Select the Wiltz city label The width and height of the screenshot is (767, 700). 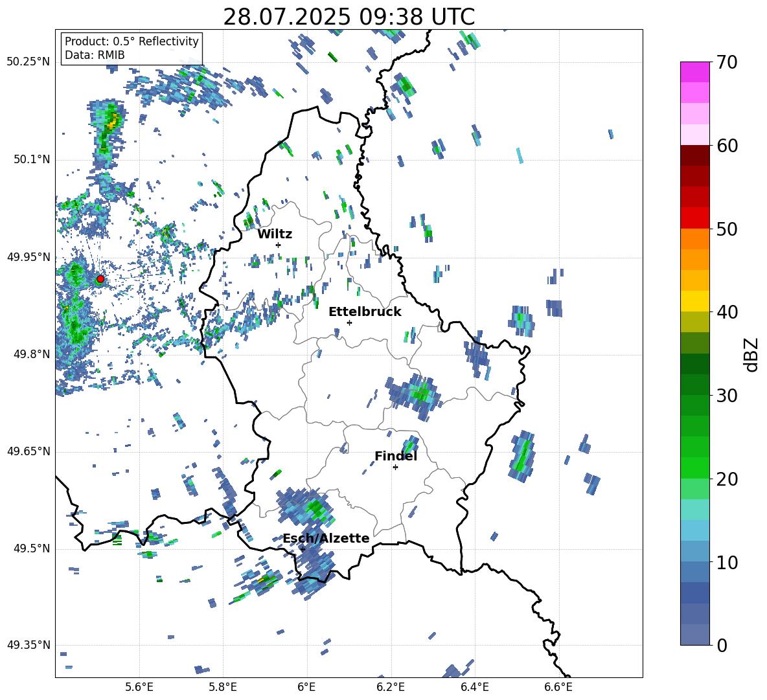275,234
